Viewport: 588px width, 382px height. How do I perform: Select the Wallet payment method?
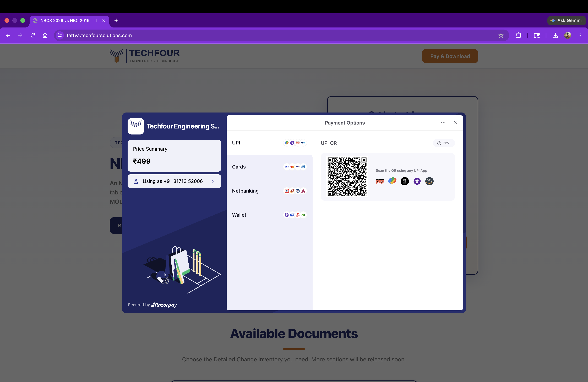tap(270, 215)
